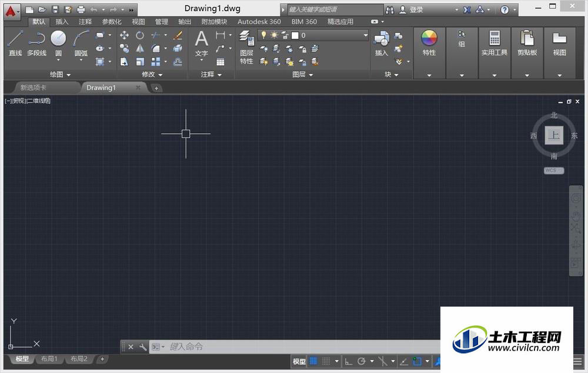Open the 插入 (Insert) ribbon tab
This screenshot has width=588, height=373.
[x=62, y=22]
